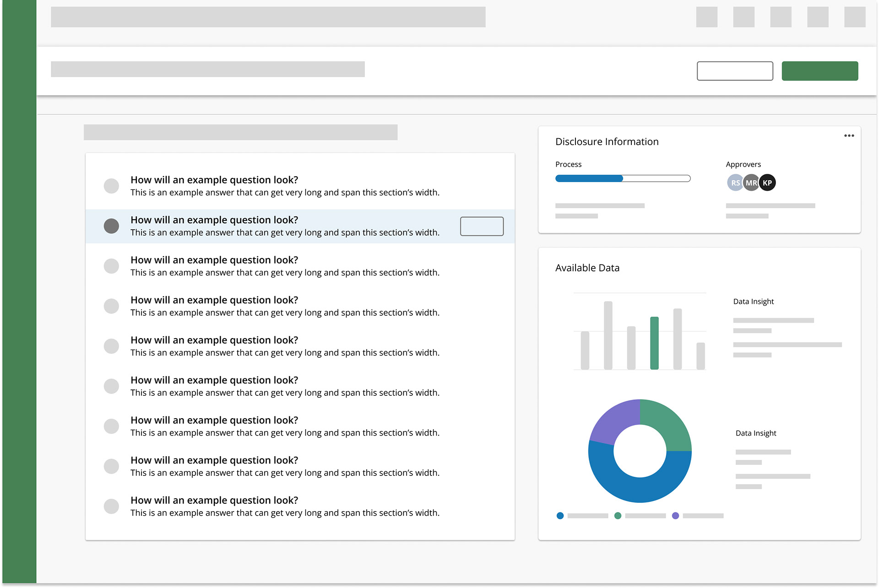
Task: Click the outlined button in highlighted question row
Action: click(x=482, y=226)
